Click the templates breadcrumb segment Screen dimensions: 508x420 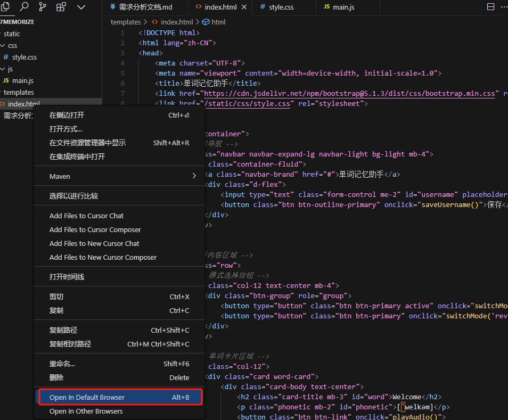126,22
